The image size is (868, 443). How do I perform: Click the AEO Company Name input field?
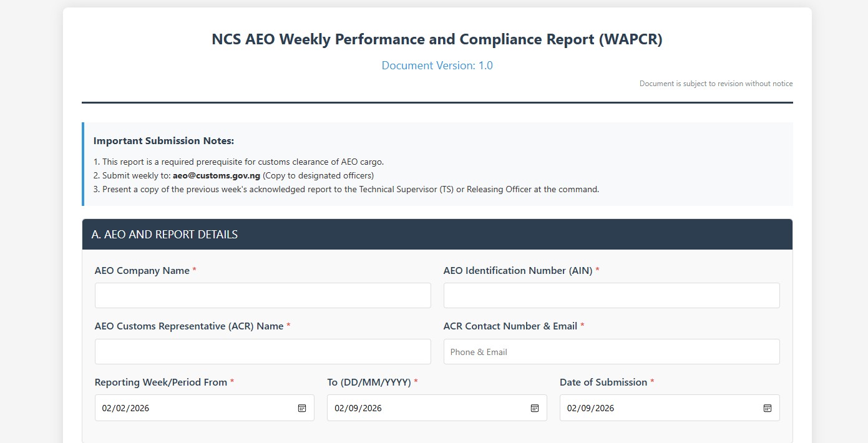[x=262, y=295]
